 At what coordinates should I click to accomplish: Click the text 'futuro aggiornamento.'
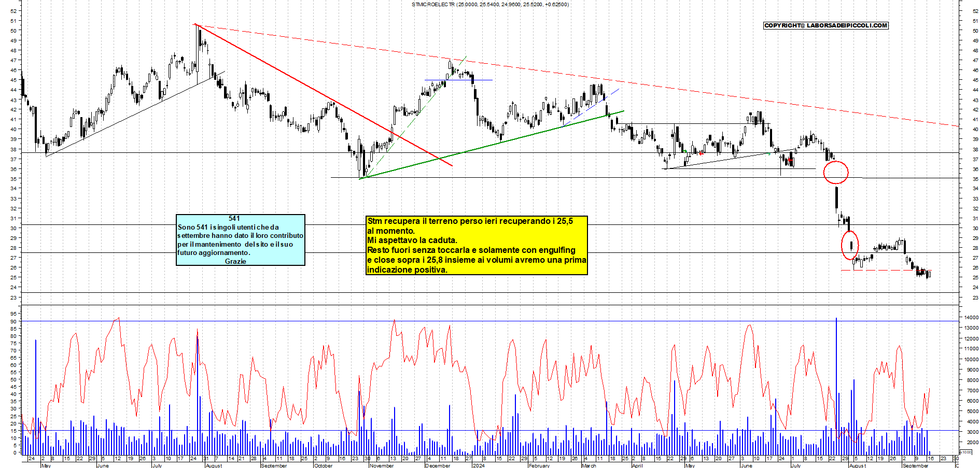(x=214, y=253)
